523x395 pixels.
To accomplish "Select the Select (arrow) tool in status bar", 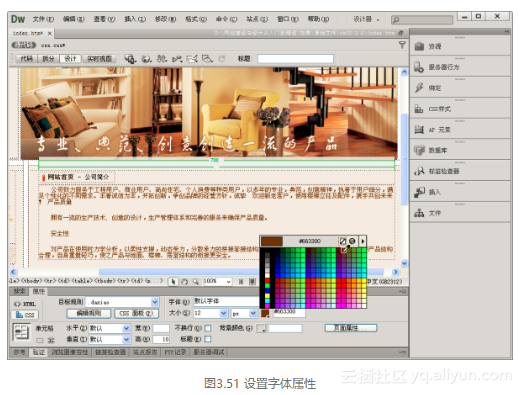I will coord(173,282).
